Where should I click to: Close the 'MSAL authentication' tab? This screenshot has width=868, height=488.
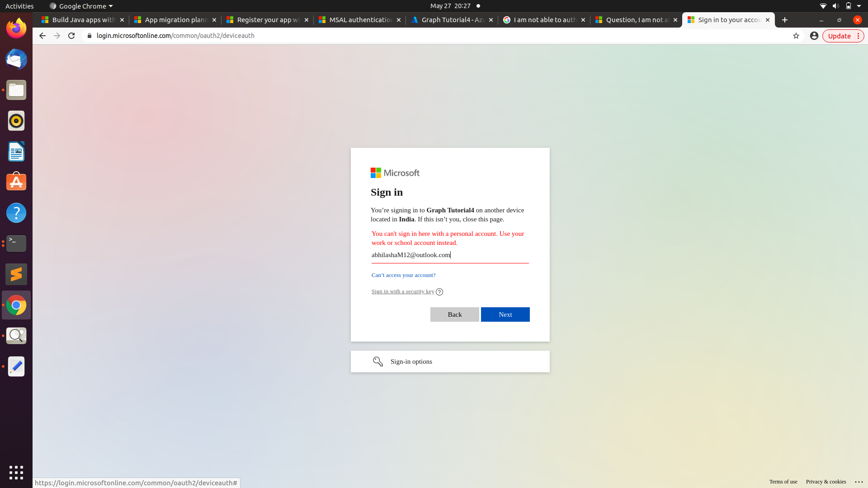(x=399, y=20)
